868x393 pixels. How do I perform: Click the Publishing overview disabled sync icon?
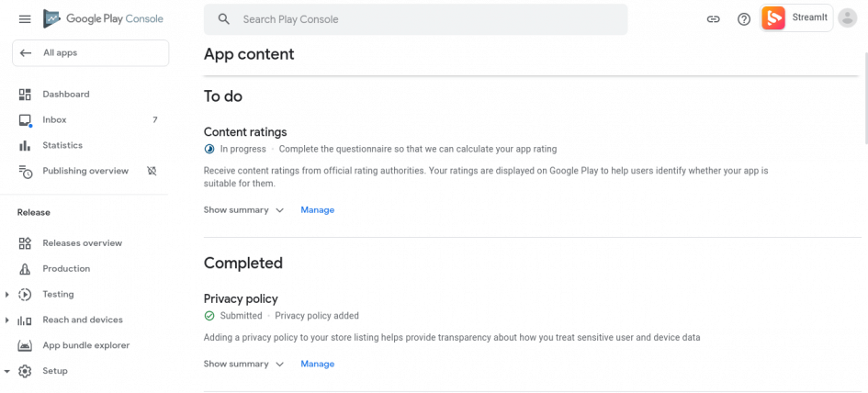click(x=152, y=171)
